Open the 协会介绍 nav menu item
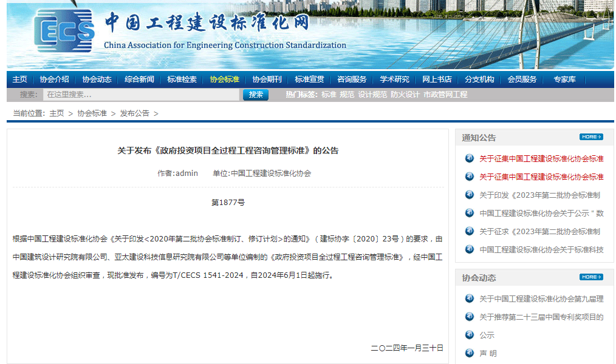Screen dimensions: 616x364 [x=54, y=79]
